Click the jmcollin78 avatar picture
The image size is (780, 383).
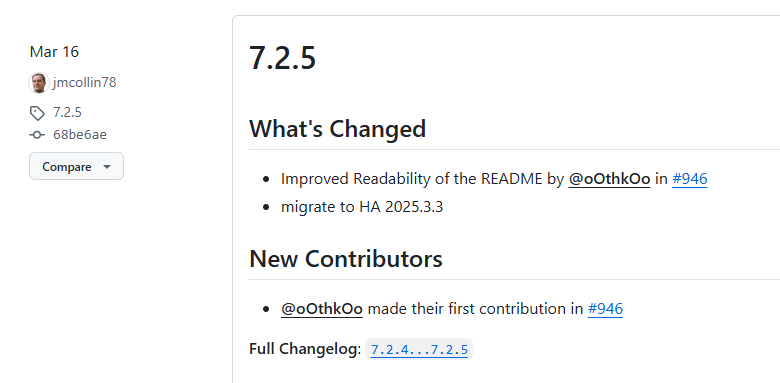click(39, 83)
